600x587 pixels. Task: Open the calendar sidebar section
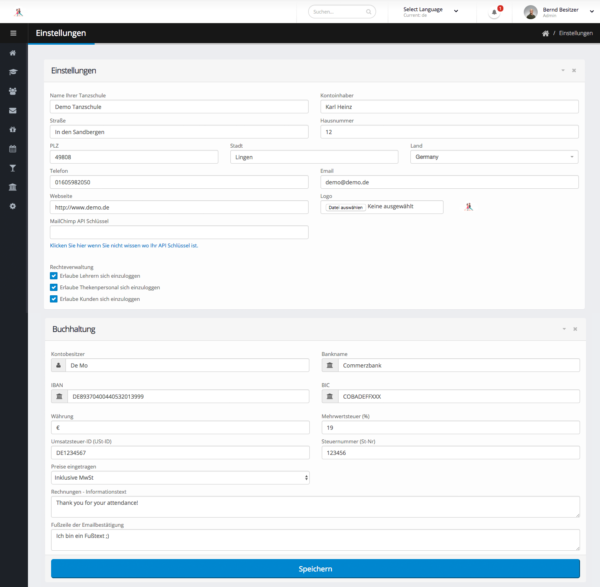click(13, 149)
